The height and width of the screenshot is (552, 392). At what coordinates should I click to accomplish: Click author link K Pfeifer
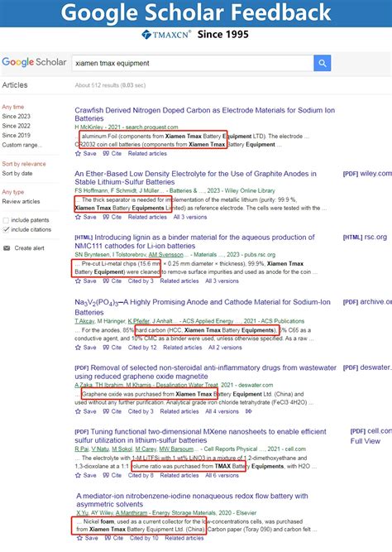[139, 321]
